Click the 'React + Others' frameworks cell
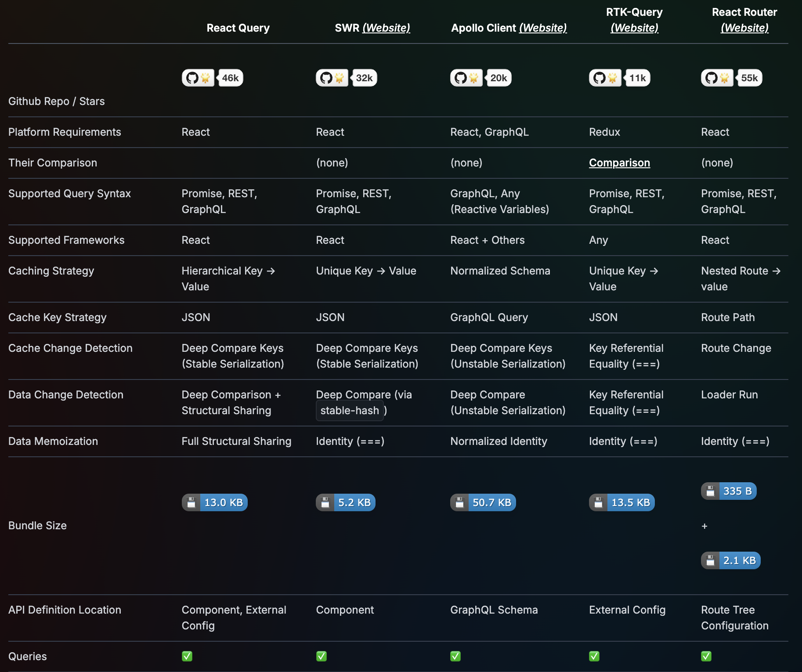 488,240
